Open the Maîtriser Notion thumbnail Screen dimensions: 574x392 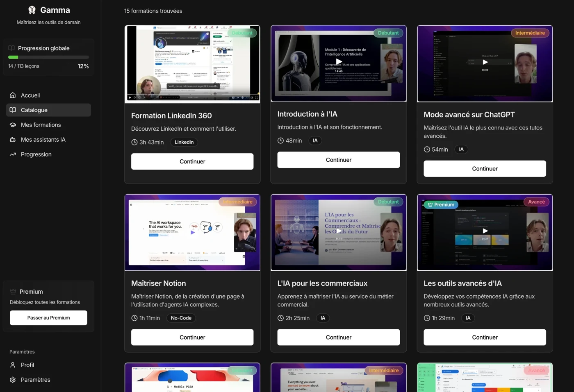[192, 232]
